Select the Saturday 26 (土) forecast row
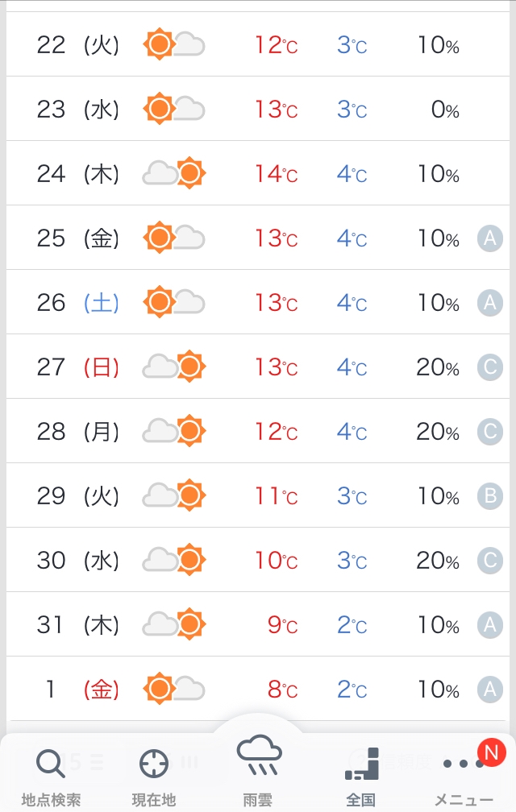This screenshot has height=812, width=516. [x=258, y=302]
